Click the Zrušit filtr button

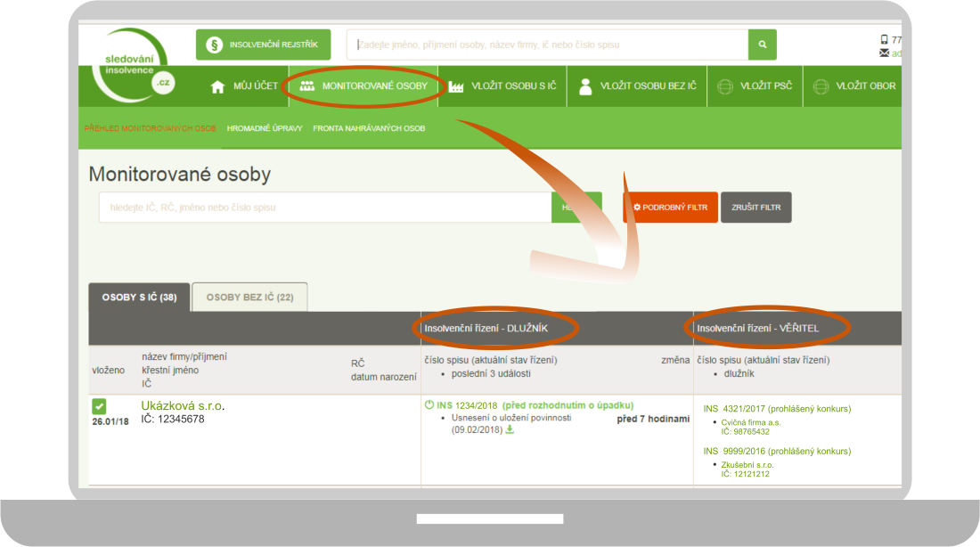click(x=755, y=208)
